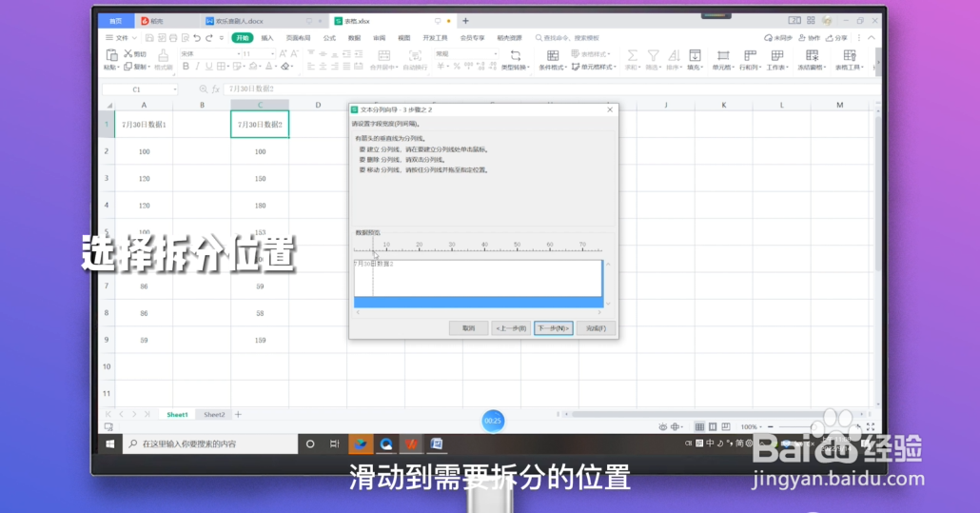Click Next step (下一步) in wizard
Image resolution: width=980 pixels, height=513 pixels.
click(x=553, y=328)
